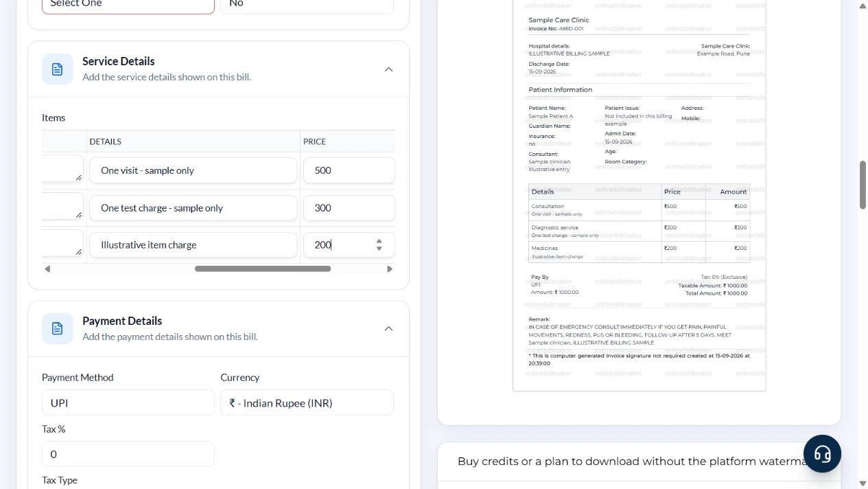The width and height of the screenshot is (868, 489).
Task: Open the Select One dropdown
Action: (128, 5)
